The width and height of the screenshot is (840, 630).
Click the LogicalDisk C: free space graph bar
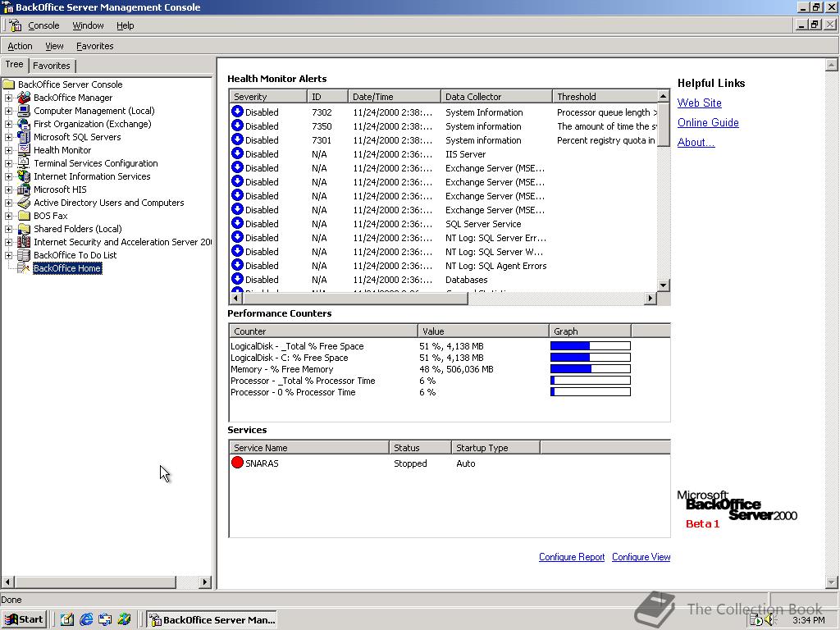coord(591,358)
